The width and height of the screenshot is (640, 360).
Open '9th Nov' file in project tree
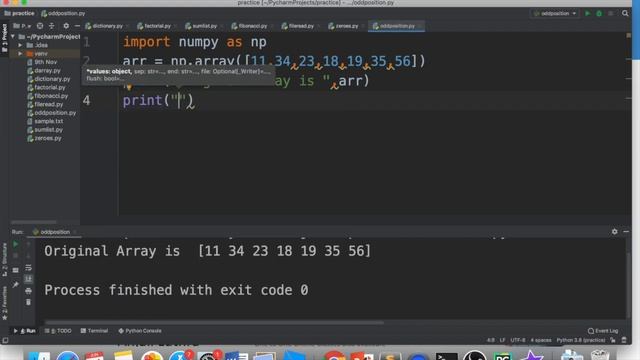coord(42,62)
